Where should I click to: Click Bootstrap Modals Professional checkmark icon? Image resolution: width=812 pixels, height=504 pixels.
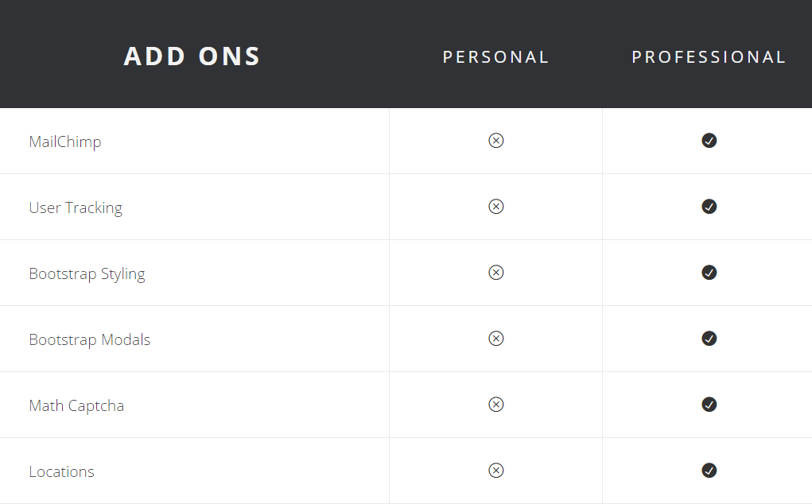coord(709,339)
